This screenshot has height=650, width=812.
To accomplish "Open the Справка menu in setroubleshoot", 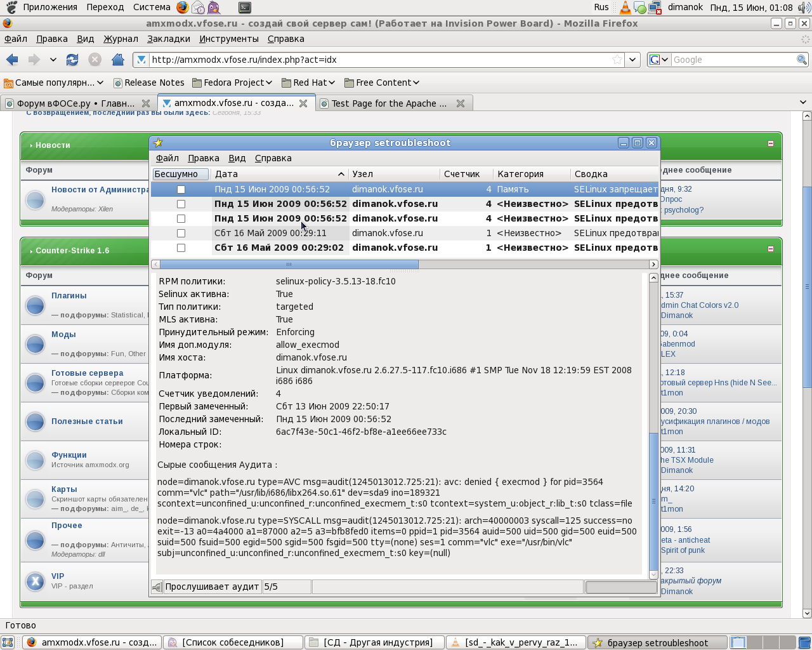I will pyautogui.click(x=273, y=158).
